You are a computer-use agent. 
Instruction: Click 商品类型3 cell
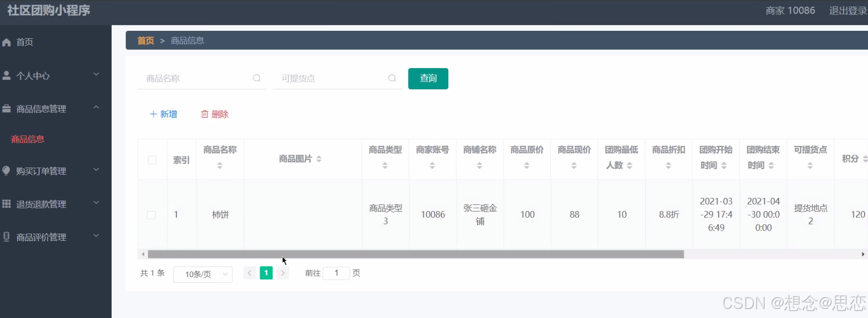click(x=386, y=215)
